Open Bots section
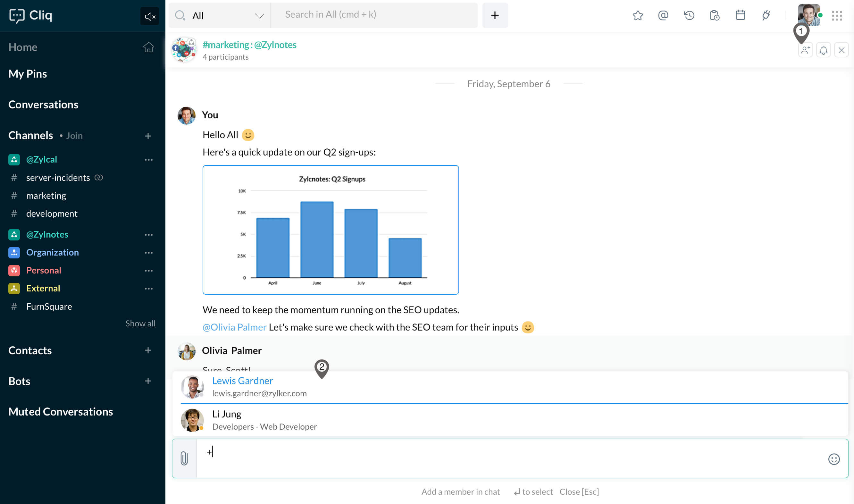 click(x=19, y=381)
